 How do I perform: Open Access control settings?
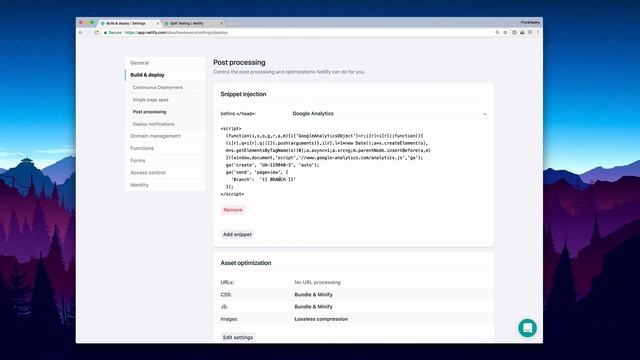148,173
